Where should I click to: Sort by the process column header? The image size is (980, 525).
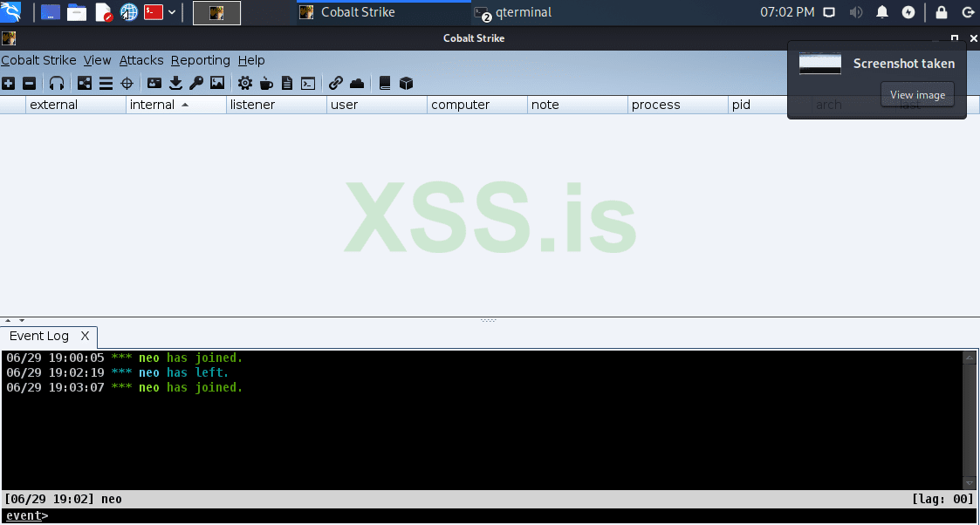pyautogui.click(x=677, y=105)
